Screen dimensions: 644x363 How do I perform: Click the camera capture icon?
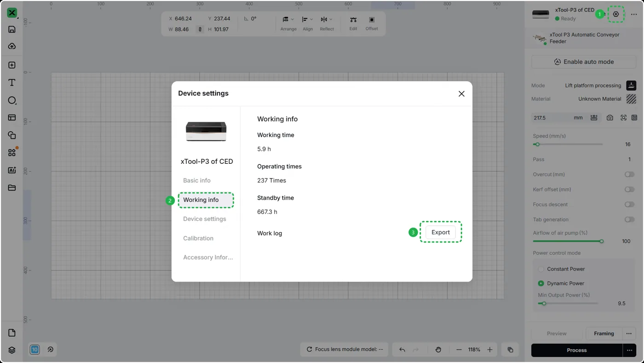610,118
